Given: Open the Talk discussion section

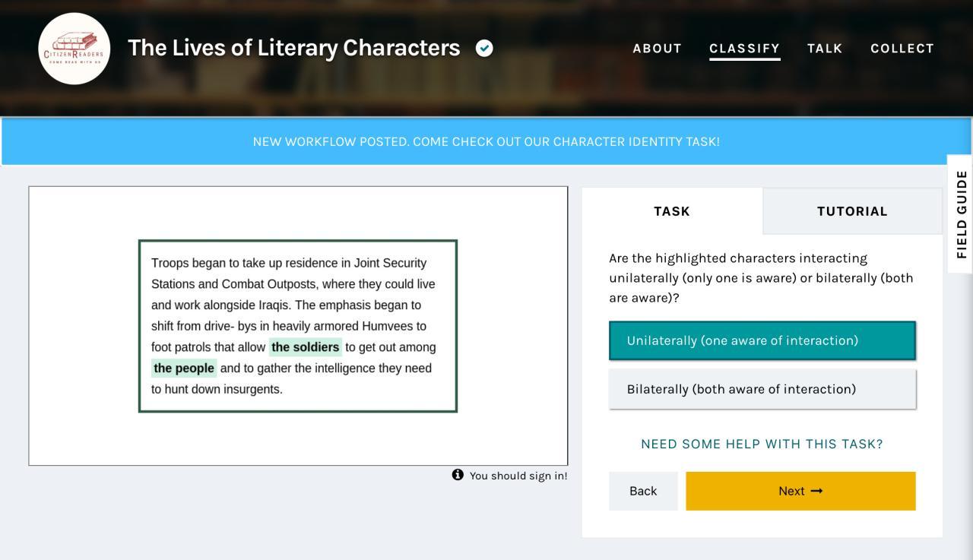Looking at the screenshot, I should [x=825, y=49].
